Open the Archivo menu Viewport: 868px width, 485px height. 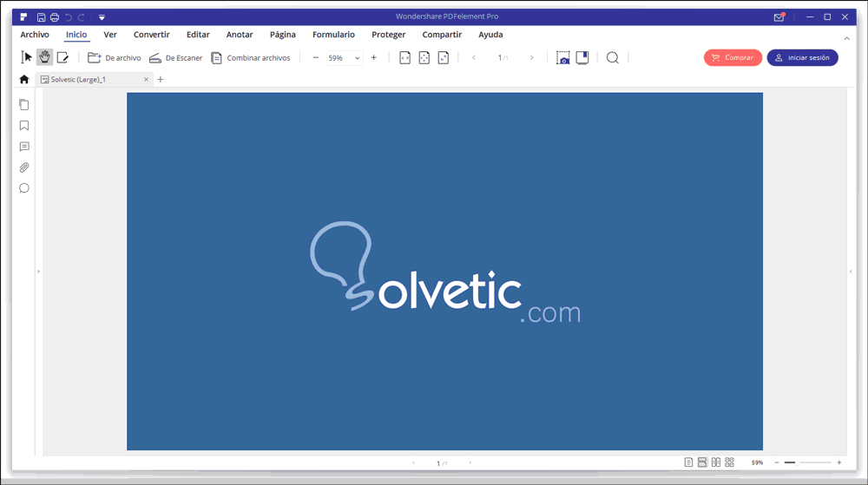[x=35, y=35]
